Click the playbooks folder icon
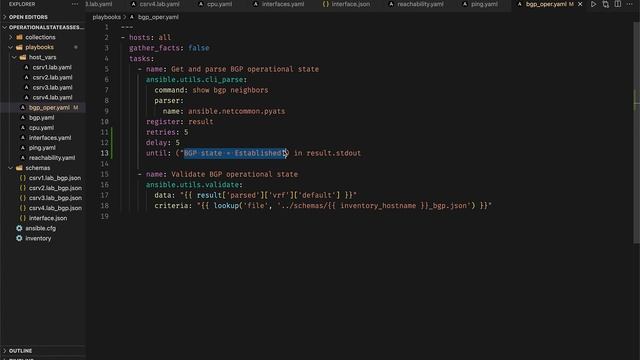The image size is (640, 360). (19, 47)
